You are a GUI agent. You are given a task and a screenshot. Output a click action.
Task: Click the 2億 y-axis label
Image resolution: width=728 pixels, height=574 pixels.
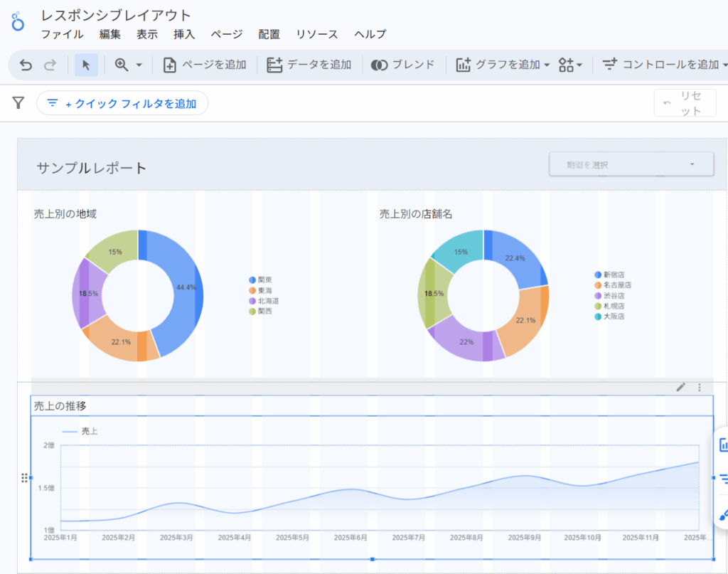coord(49,445)
